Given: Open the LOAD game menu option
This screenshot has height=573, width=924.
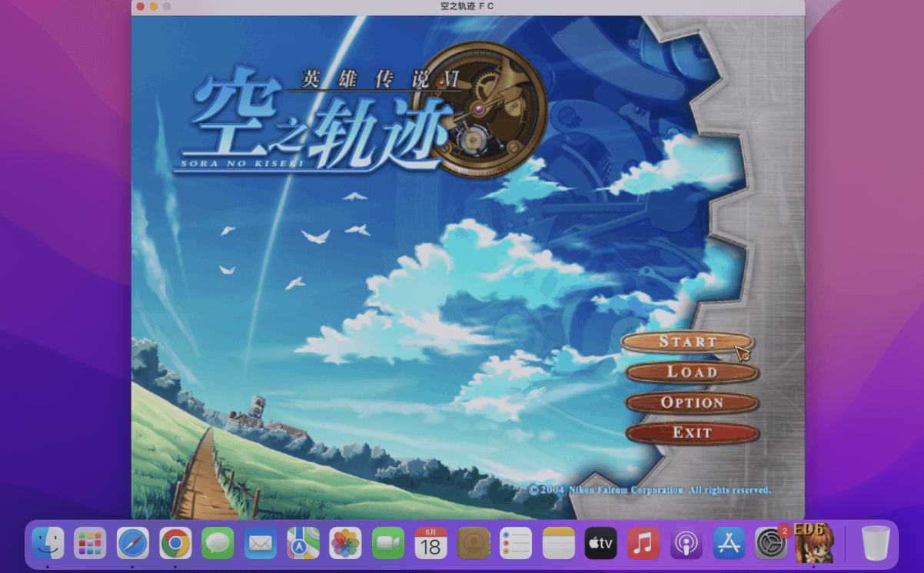Looking at the screenshot, I should tap(692, 373).
